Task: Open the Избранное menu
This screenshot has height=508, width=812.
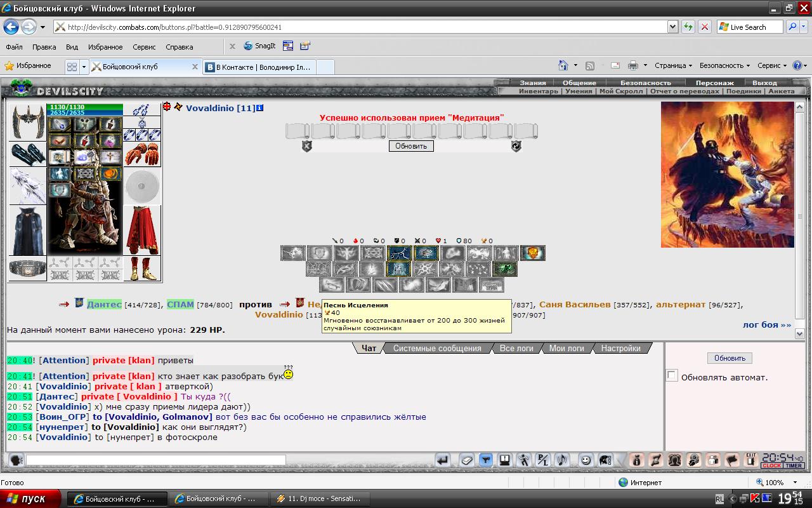Action: (x=105, y=47)
